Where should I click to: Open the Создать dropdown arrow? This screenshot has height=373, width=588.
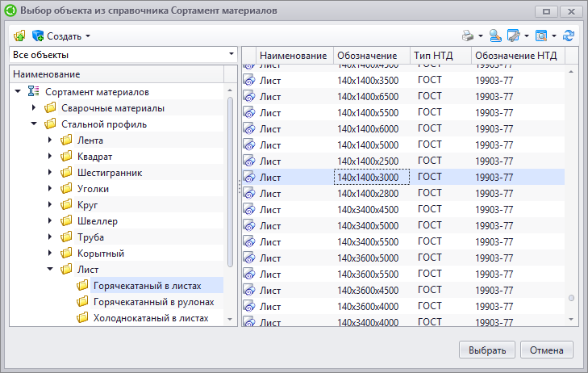coord(88,36)
